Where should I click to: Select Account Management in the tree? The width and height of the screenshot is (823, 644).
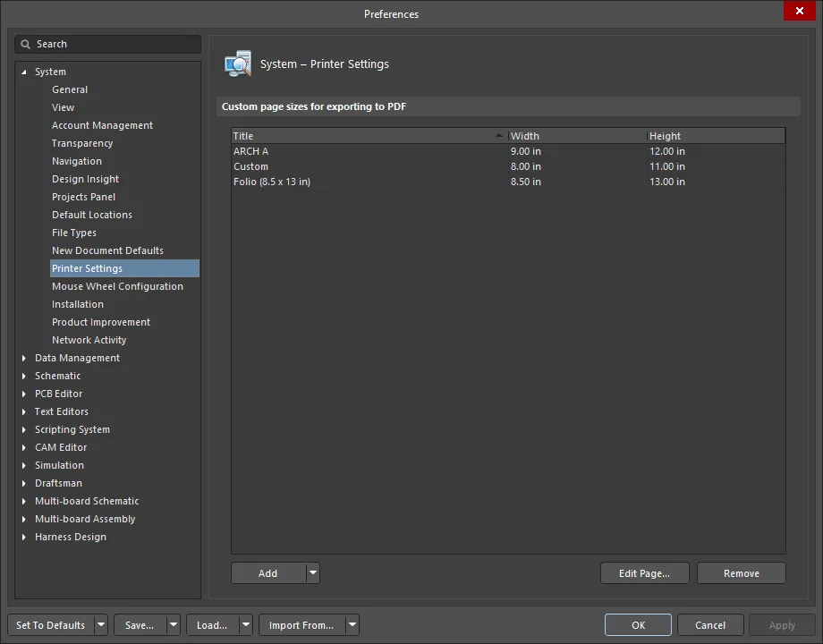(x=102, y=125)
